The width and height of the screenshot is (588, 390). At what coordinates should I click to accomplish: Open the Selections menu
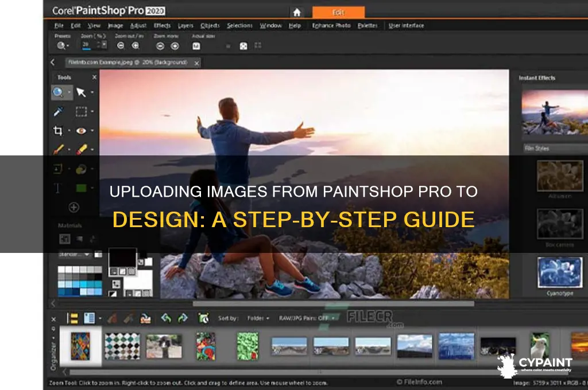(x=239, y=25)
